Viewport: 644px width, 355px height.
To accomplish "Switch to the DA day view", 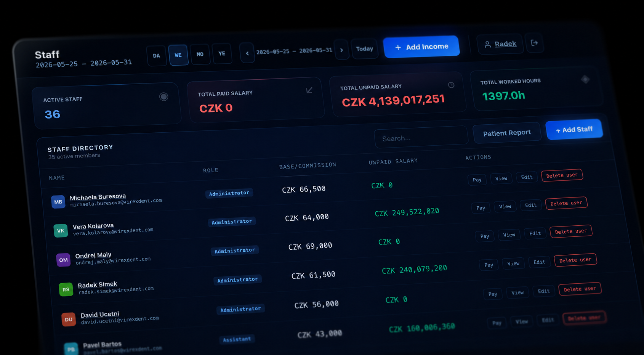I will [157, 56].
